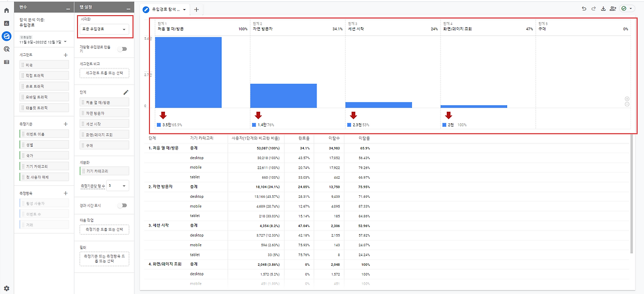644x294 pixels.
Task: Select the 태블릿 트래픽 segment chip
Action: [44, 108]
